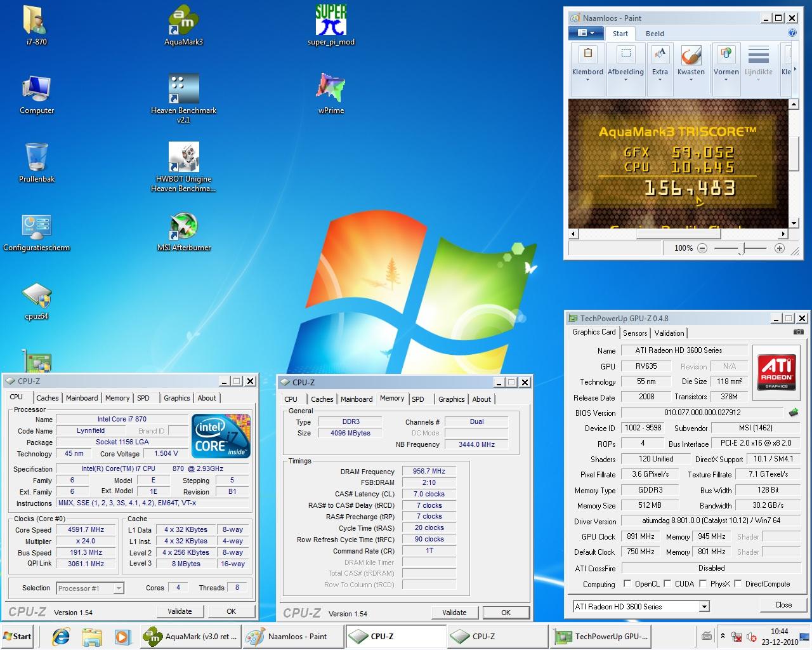Switch to Mainboard tab in left CPU-Z

[x=82, y=398]
